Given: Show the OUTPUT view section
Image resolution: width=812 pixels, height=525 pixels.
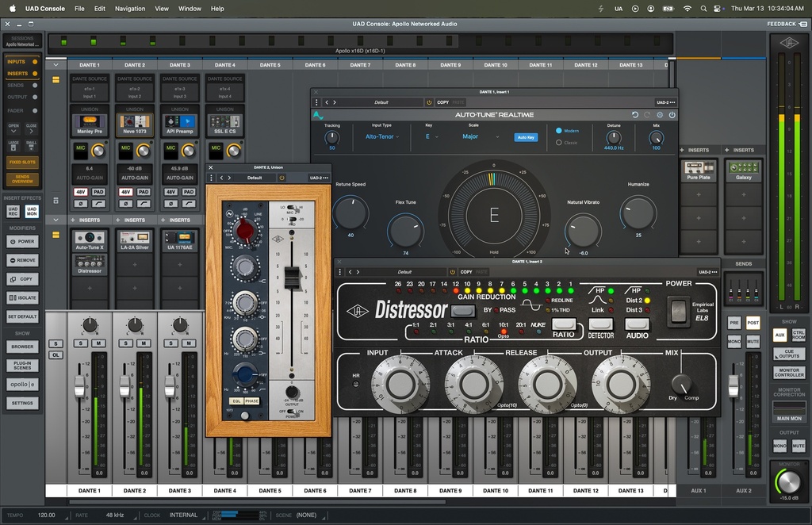Looking at the screenshot, I should point(21,97).
